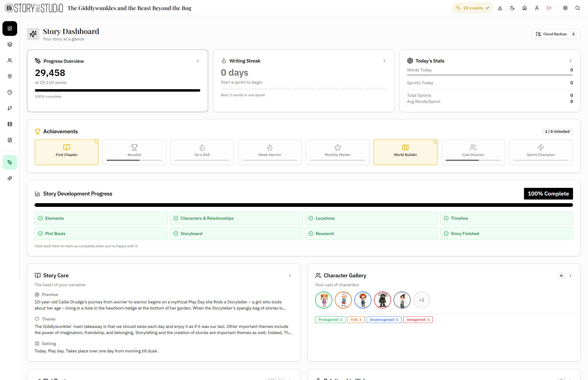The height and width of the screenshot is (380, 588).
Task: Click the Protagonist: 1 tag
Action: click(x=330, y=320)
